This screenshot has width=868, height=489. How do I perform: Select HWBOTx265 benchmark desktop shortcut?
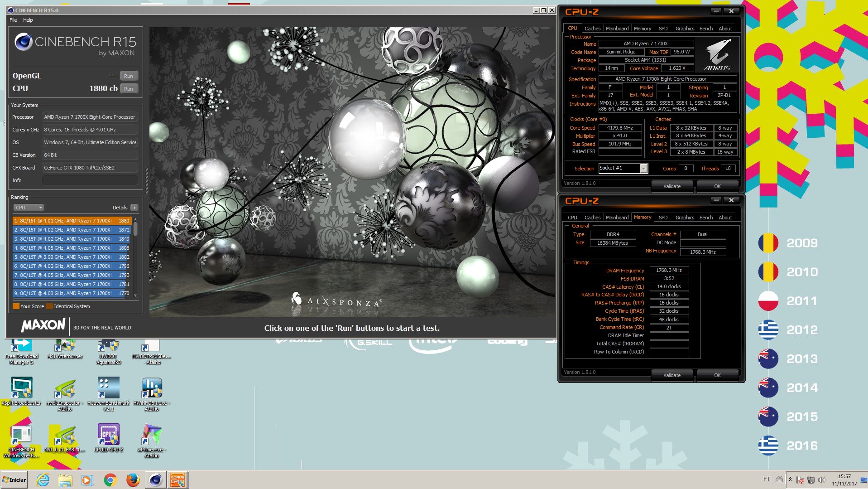click(151, 352)
